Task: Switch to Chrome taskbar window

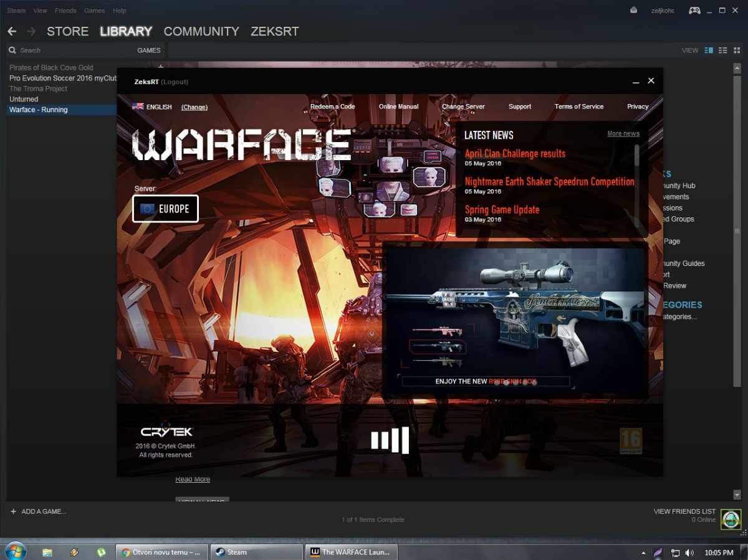Action: click(x=162, y=552)
